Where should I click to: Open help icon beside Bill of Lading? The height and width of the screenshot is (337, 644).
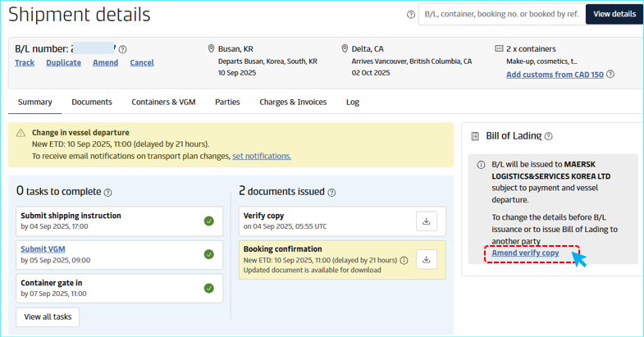pyautogui.click(x=548, y=137)
